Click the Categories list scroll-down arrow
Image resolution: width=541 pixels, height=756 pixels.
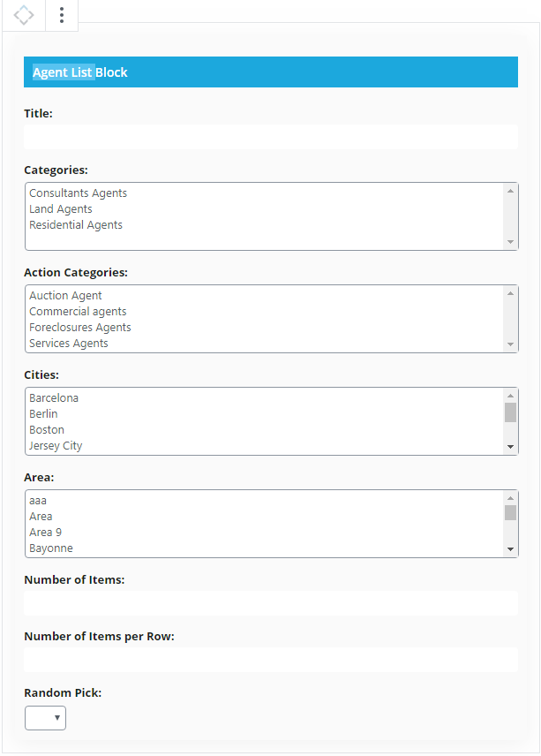coord(511,242)
